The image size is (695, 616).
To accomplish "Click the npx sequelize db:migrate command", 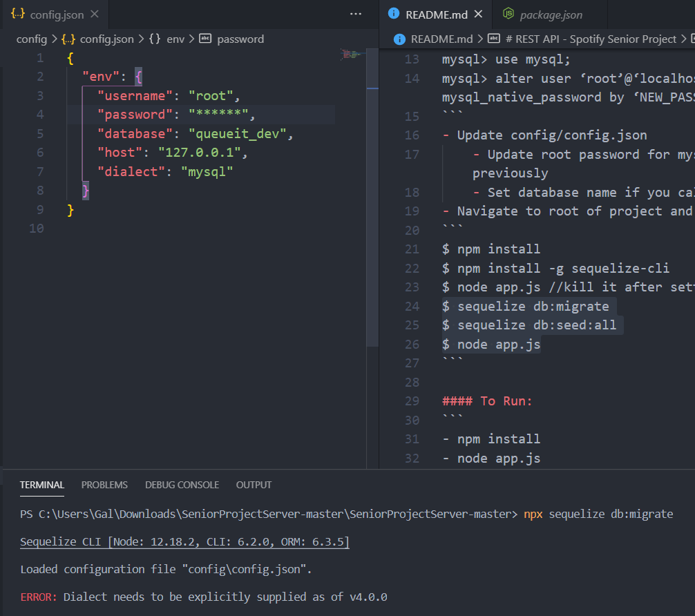I will (x=598, y=514).
